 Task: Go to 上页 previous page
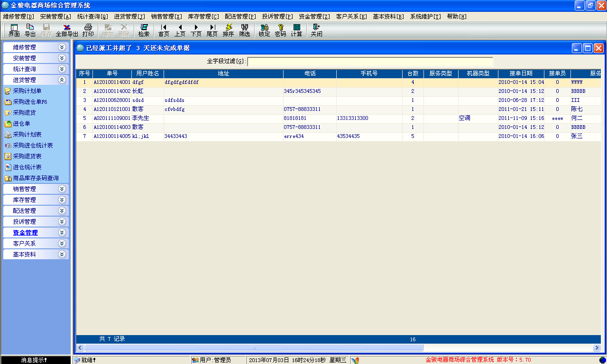click(180, 30)
